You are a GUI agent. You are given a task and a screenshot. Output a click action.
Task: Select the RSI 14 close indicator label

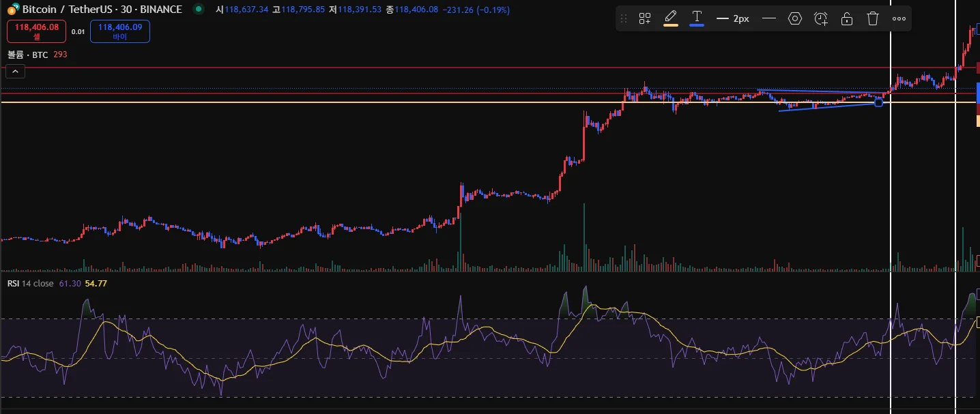click(31, 283)
